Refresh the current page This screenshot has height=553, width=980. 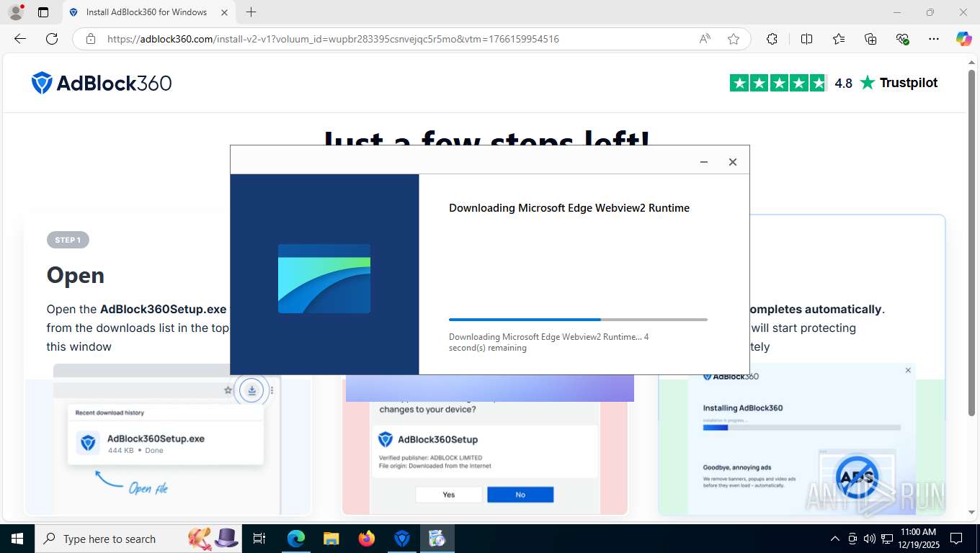pos(52,39)
